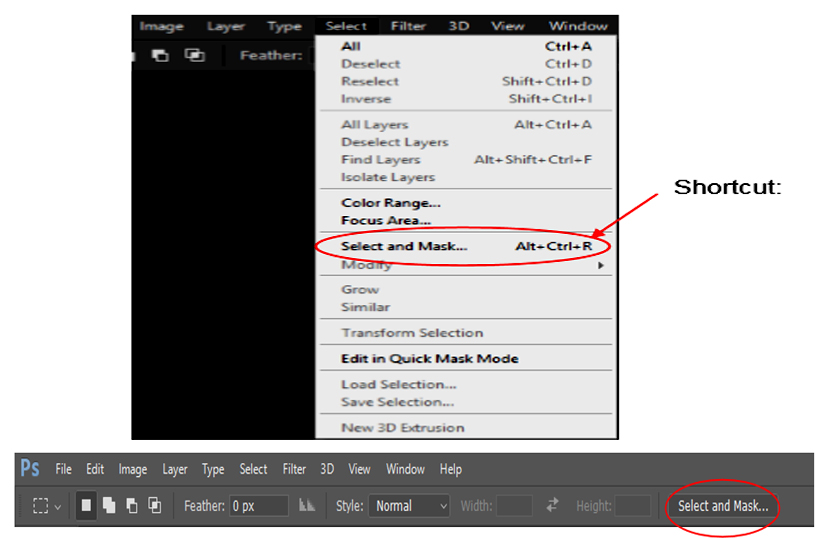Choose All from the Select menu

(466, 47)
